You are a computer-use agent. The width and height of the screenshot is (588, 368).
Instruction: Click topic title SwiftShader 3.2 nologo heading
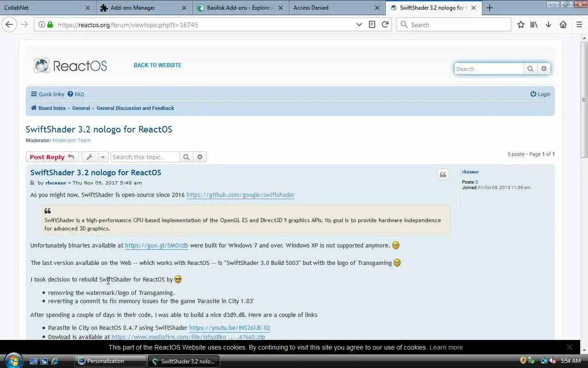pyautogui.click(x=99, y=129)
